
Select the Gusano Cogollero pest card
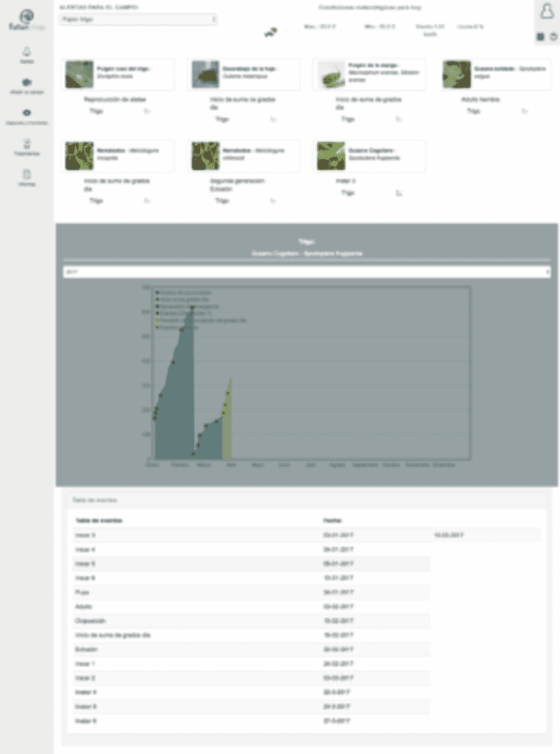tap(369, 155)
